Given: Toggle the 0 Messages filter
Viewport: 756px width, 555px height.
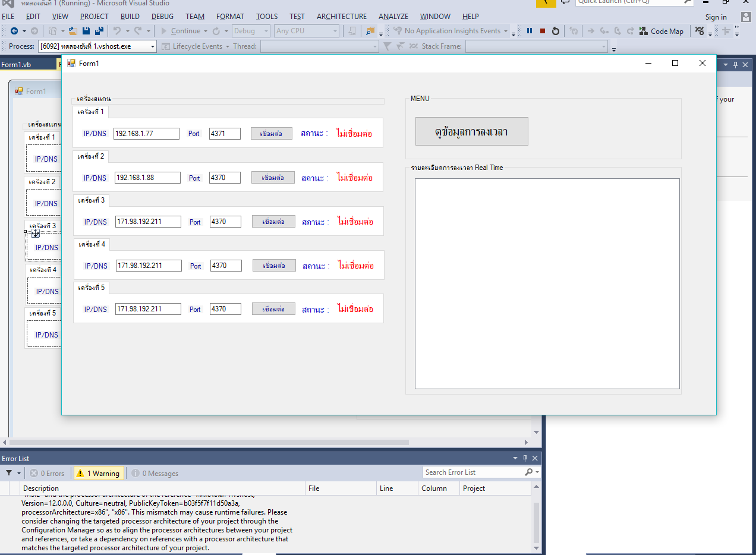Looking at the screenshot, I should (x=155, y=474).
